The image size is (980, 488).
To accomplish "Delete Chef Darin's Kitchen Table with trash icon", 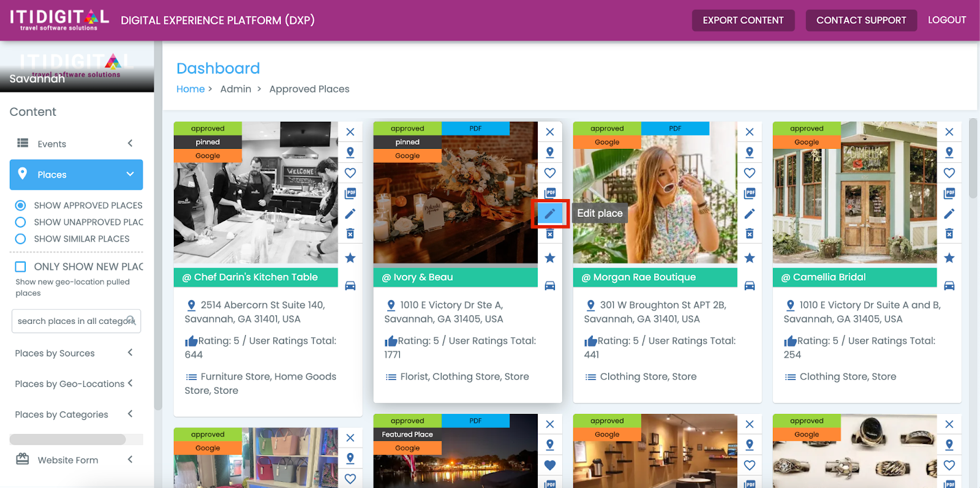I will [350, 233].
